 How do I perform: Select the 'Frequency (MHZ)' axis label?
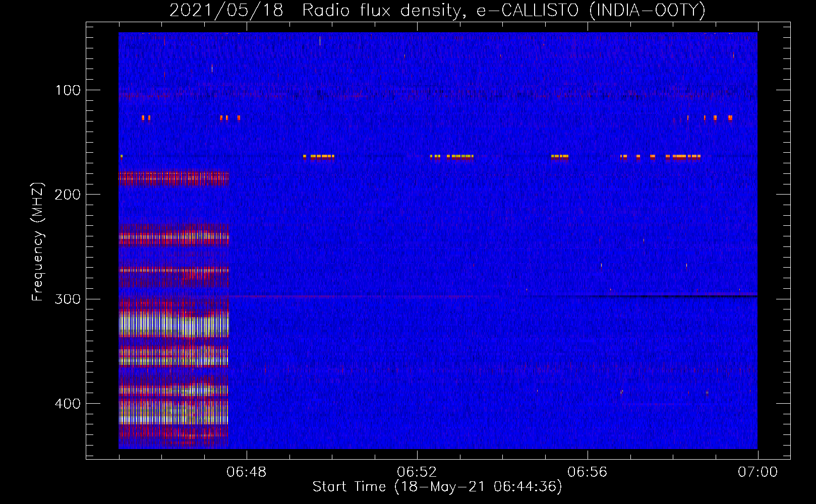click(x=38, y=242)
